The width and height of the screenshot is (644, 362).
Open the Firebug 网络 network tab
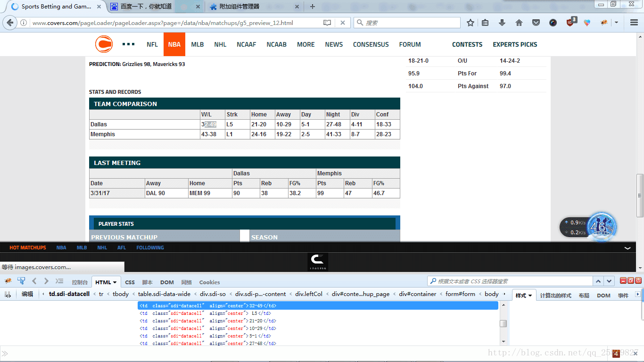point(186,282)
